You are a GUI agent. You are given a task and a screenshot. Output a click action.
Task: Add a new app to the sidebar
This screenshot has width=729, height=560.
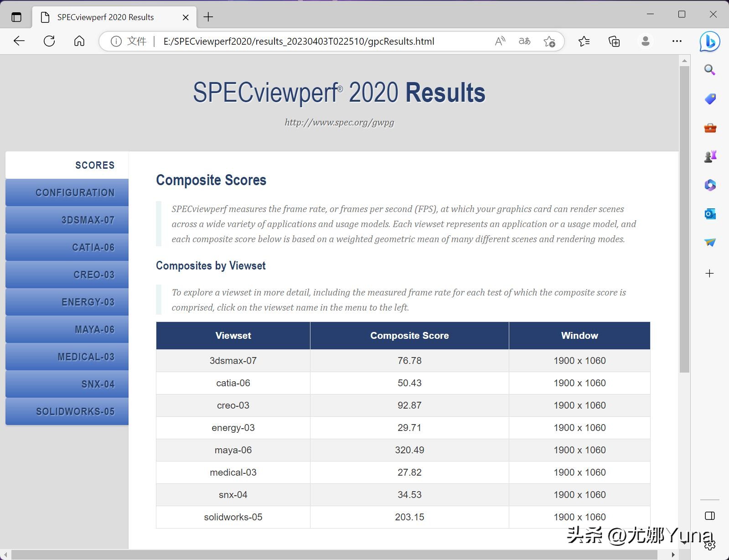point(710,274)
